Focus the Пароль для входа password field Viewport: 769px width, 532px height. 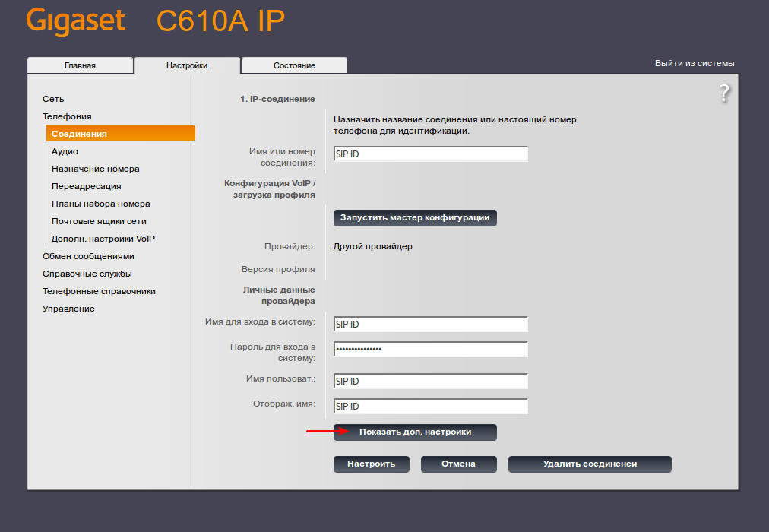(431, 349)
